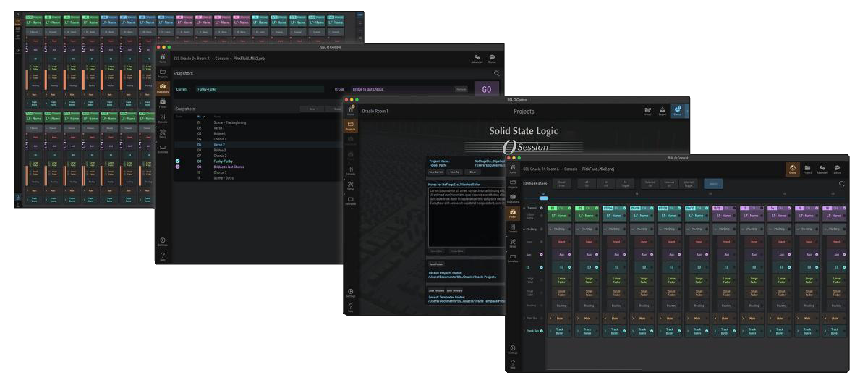The width and height of the screenshot is (868, 391).
Task: Toggle the Aux row filter dot
Action: click(541, 254)
